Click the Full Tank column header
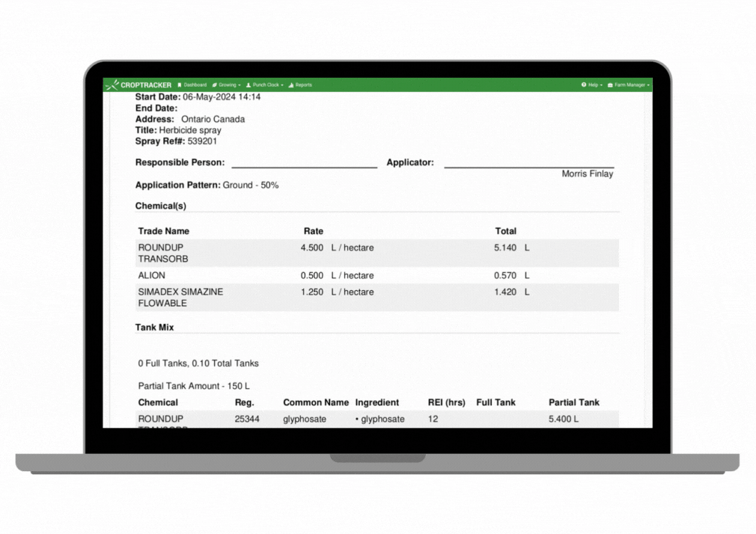Viewport: 756px width, 534px height. click(x=496, y=402)
